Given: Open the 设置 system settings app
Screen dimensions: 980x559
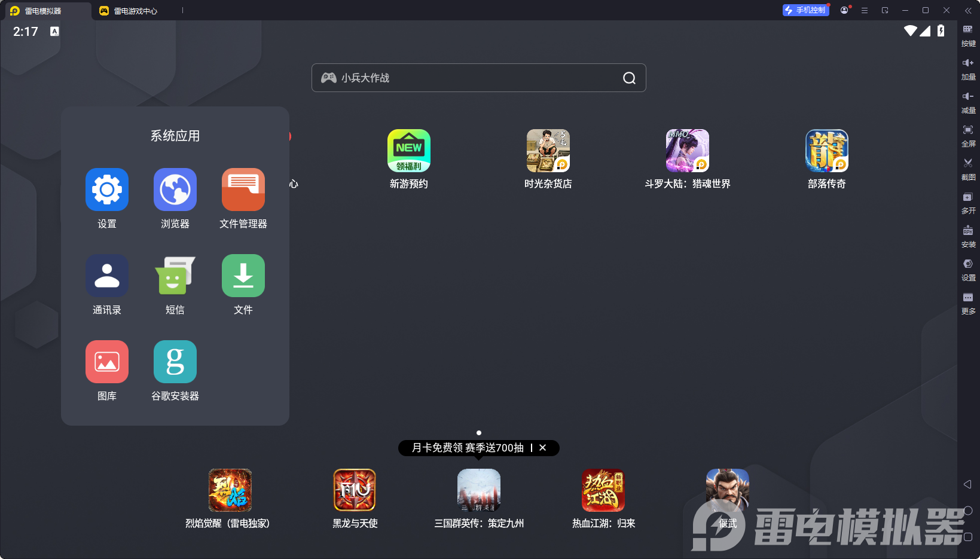Looking at the screenshot, I should click(x=107, y=190).
